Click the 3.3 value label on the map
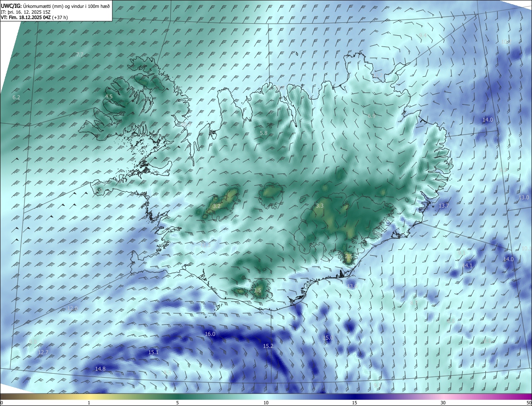The image size is (532, 406). 320,205
